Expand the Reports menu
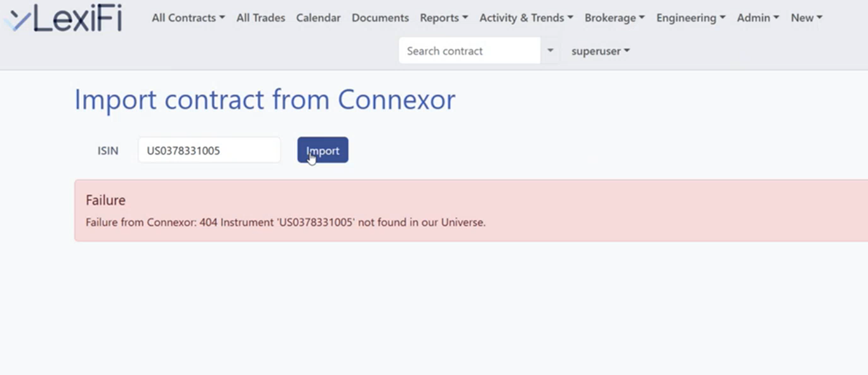The image size is (868, 375). tap(444, 18)
